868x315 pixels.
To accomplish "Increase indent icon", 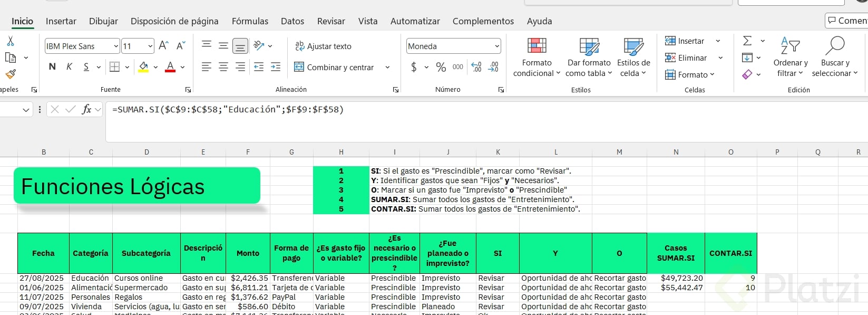I will tap(276, 67).
